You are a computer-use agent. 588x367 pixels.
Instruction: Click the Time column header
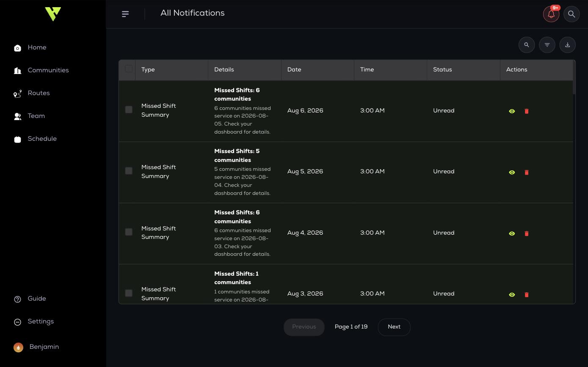tap(390, 70)
